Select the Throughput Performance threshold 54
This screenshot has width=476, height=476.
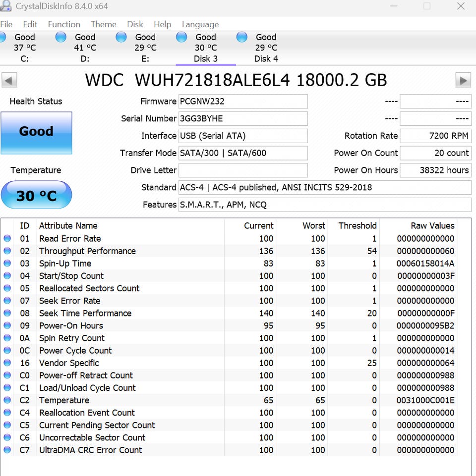(x=372, y=251)
